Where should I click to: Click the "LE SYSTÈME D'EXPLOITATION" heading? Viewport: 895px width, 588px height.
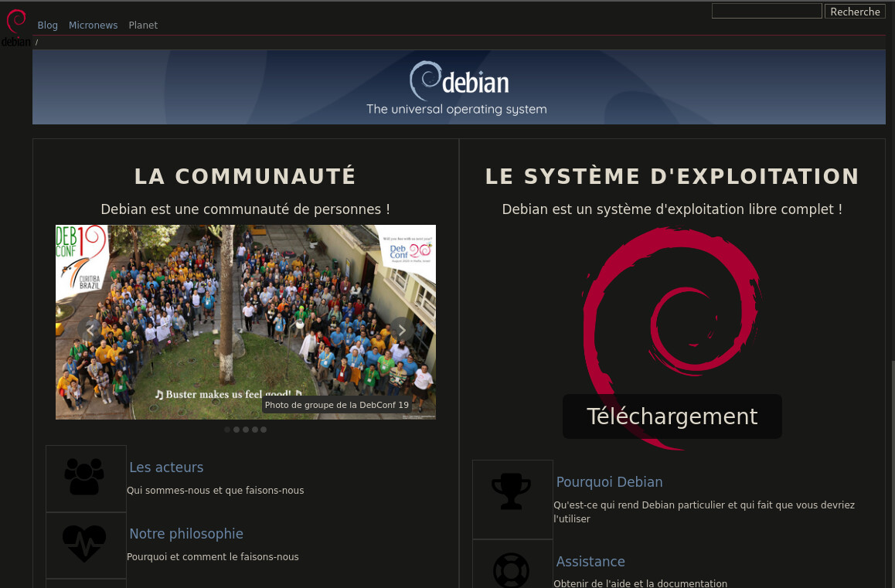(x=672, y=176)
